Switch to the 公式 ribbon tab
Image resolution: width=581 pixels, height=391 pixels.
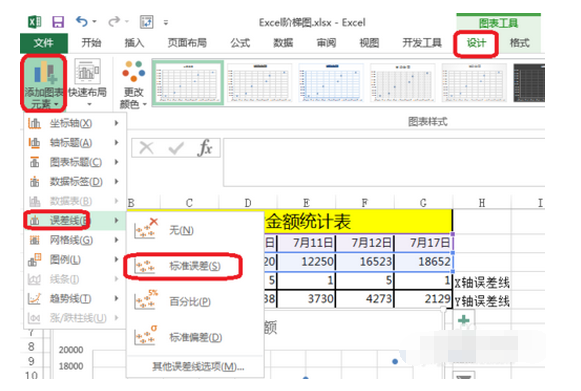coord(240,43)
